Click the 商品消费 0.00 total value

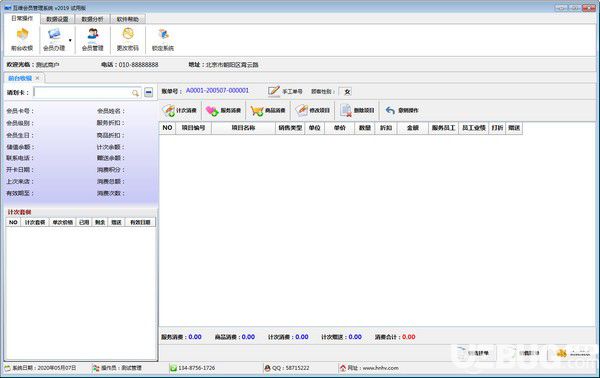[248, 337]
